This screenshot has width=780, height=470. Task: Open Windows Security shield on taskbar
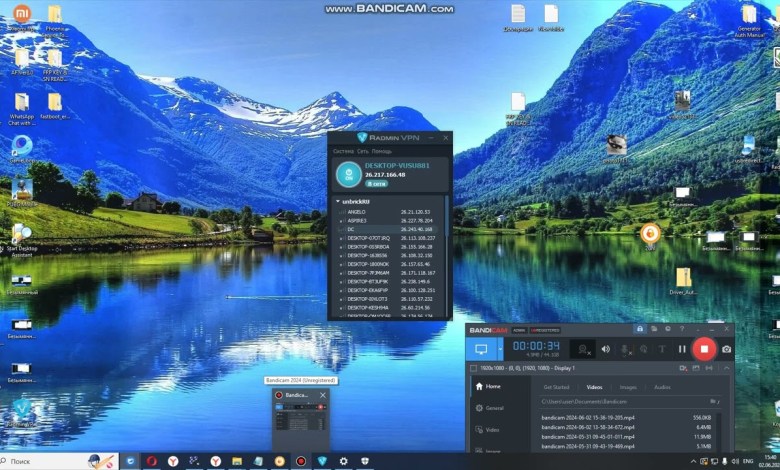pyautogui.click(x=365, y=462)
